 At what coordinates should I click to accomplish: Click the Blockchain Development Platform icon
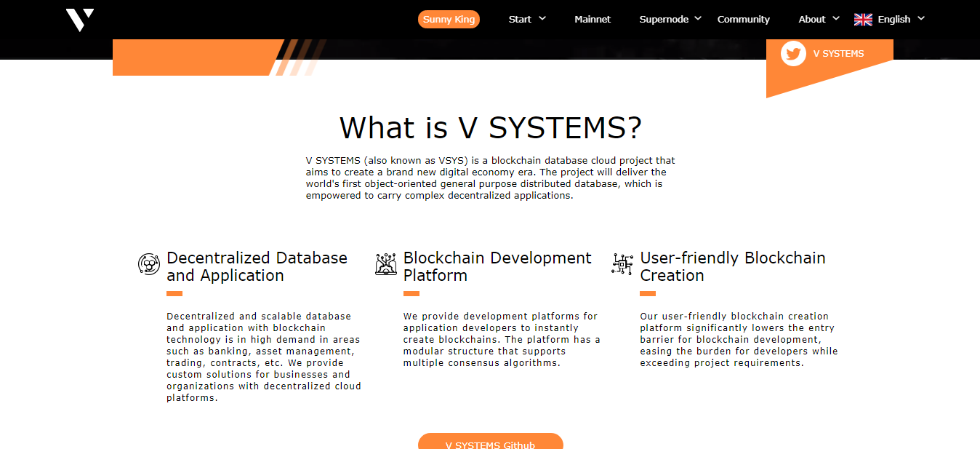coord(386,263)
